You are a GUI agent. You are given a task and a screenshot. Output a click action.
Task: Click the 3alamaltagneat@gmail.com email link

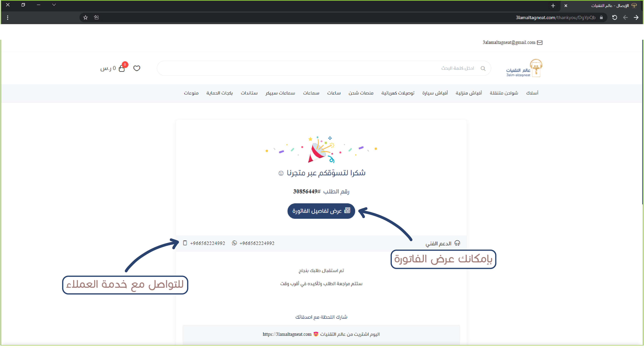(x=509, y=42)
